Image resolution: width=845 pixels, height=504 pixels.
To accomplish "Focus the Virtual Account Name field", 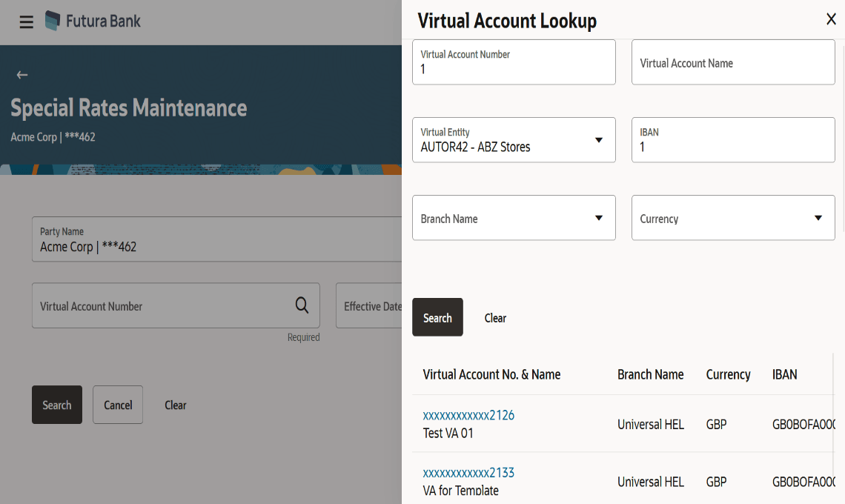I will coord(732,63).
